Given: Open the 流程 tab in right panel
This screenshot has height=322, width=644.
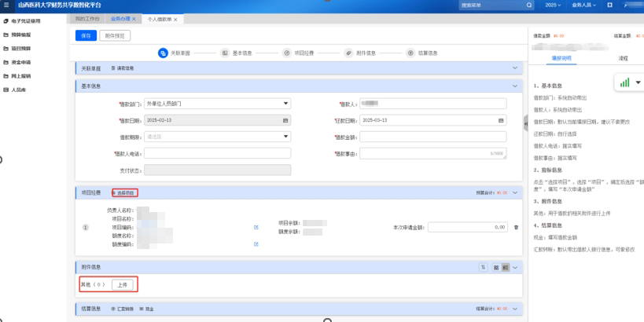Looking at the screenshot, I should pyautogui.click(x=624, y=58).
